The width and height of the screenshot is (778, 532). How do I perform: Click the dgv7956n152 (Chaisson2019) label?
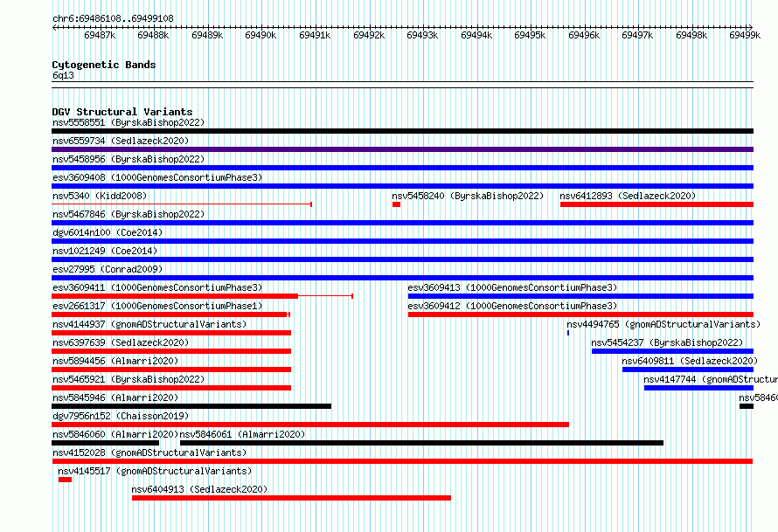pyautogui.click(x=121, y=416)
